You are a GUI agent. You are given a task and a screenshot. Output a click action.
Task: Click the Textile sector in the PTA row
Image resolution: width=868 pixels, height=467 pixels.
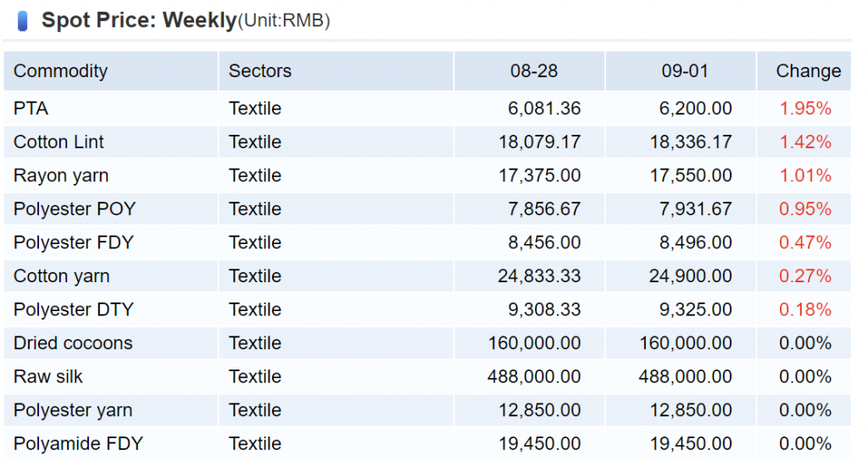(x=254, y=108)
